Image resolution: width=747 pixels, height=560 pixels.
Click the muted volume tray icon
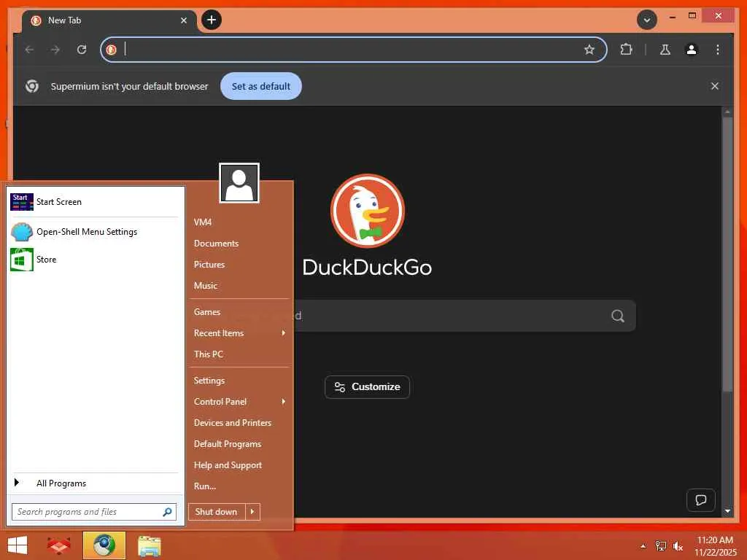coord(678,546)
